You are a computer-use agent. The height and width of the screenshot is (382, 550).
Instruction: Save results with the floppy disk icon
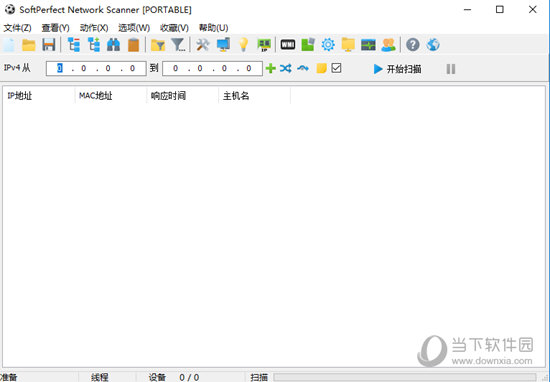pyautogui.click(x=48, y=45)
